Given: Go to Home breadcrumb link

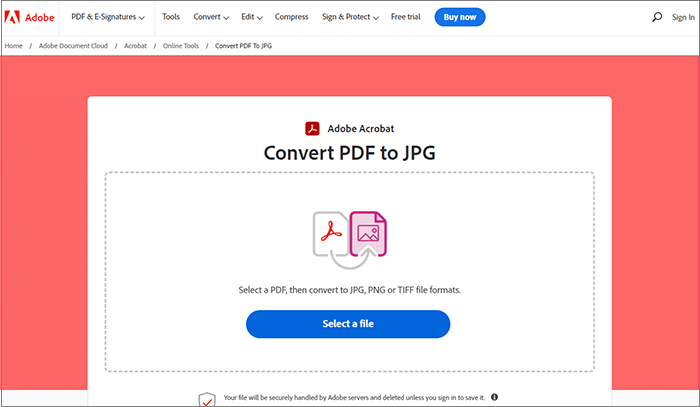Looking at the screenshot, I should coord(13,46).
